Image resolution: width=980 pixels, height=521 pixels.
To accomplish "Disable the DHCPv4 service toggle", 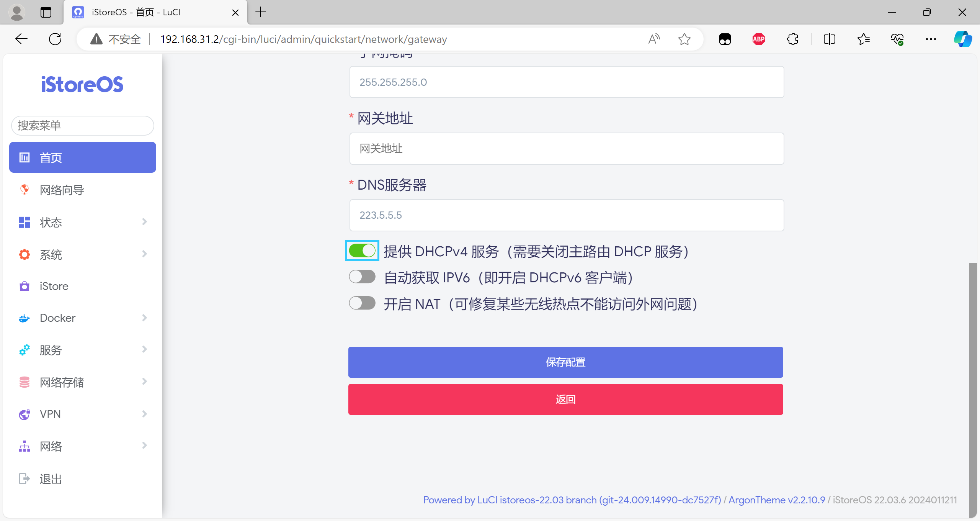I will point(362,251).
